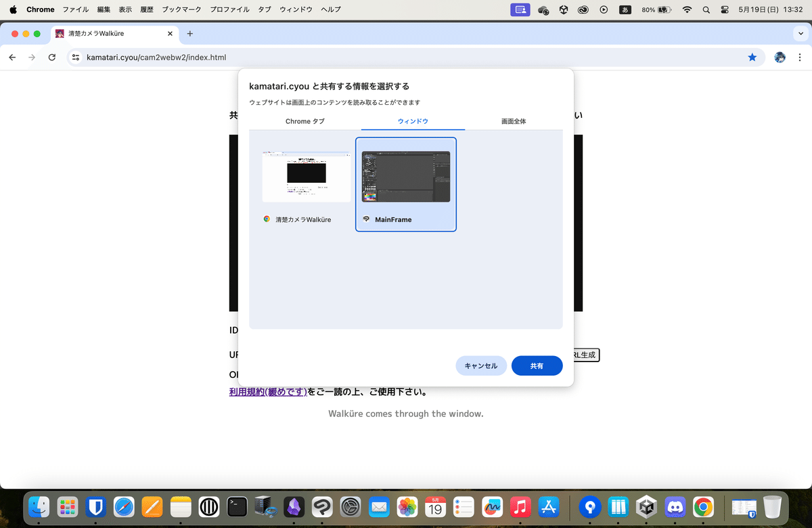The width and height of the screenshot is (812, 528).
Task: Open Chrome profile avatar
Action: click(780, 58)
